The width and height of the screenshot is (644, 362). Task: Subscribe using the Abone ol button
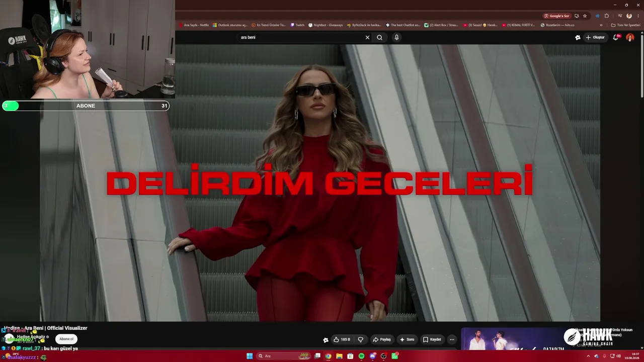click(x=66, y=339)
